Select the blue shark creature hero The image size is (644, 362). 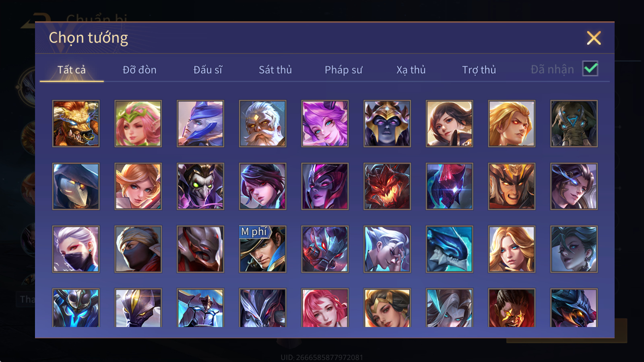click(449, 249)
